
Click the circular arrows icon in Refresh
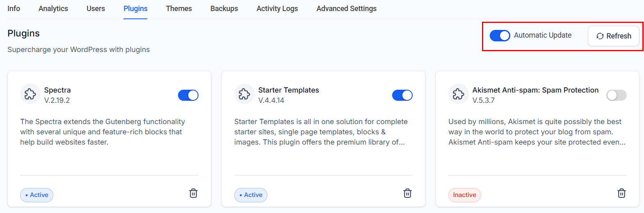point(600,36)
